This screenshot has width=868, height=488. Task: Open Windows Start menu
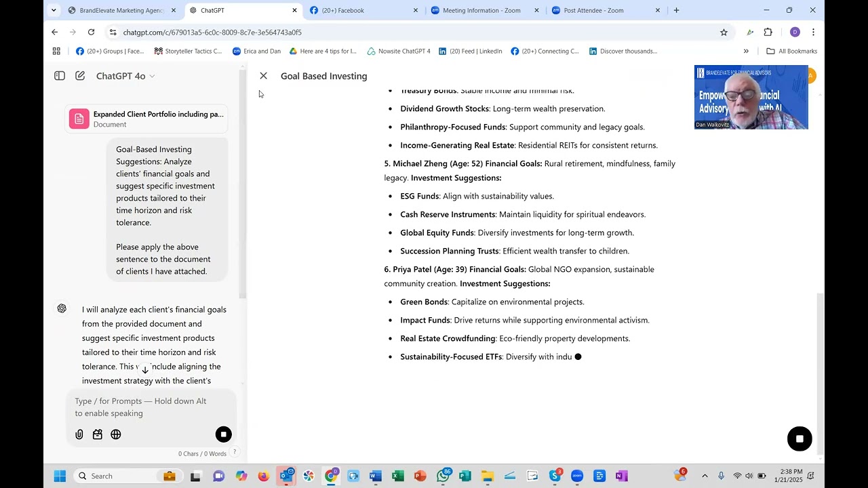tap(60, 476)
